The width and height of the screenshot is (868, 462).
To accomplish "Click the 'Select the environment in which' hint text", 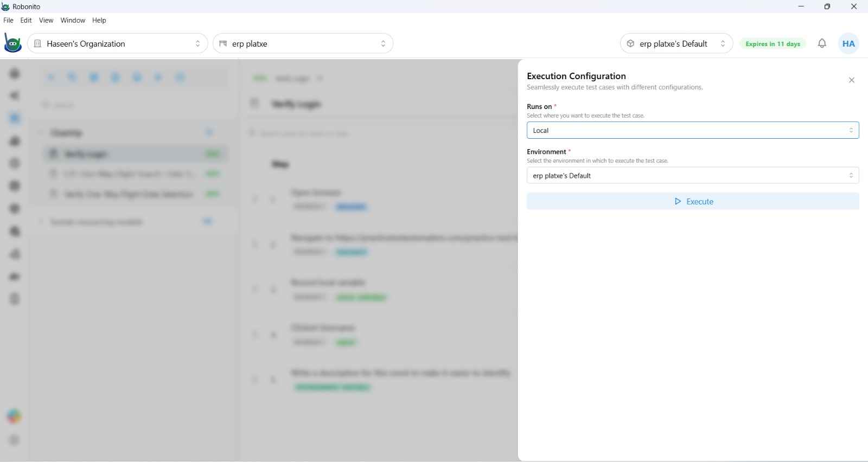I will [x=597, y=161].
